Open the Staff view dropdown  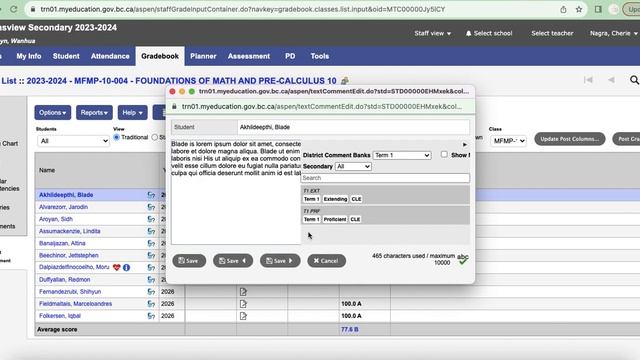point(433,33)
